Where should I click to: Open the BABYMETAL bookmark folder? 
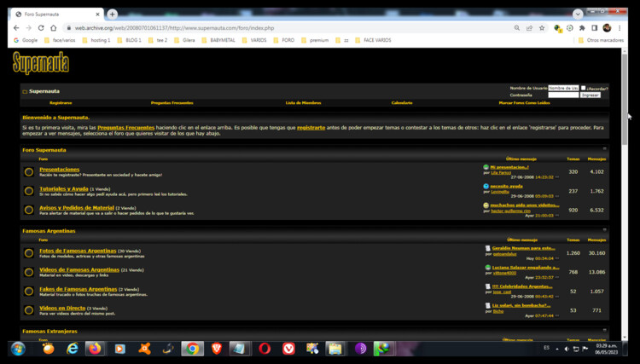click(218, 40)
